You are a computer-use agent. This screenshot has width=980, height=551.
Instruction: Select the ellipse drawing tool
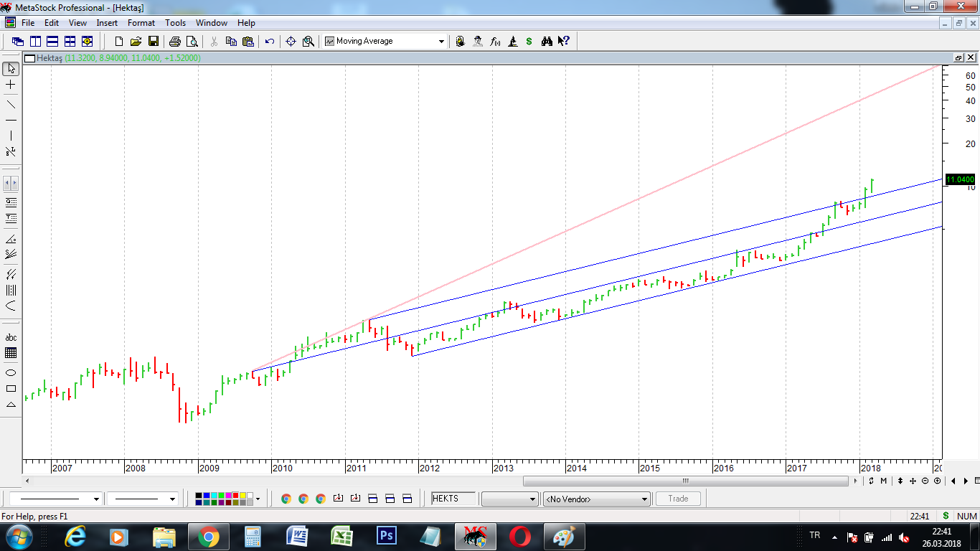(11, 373)
